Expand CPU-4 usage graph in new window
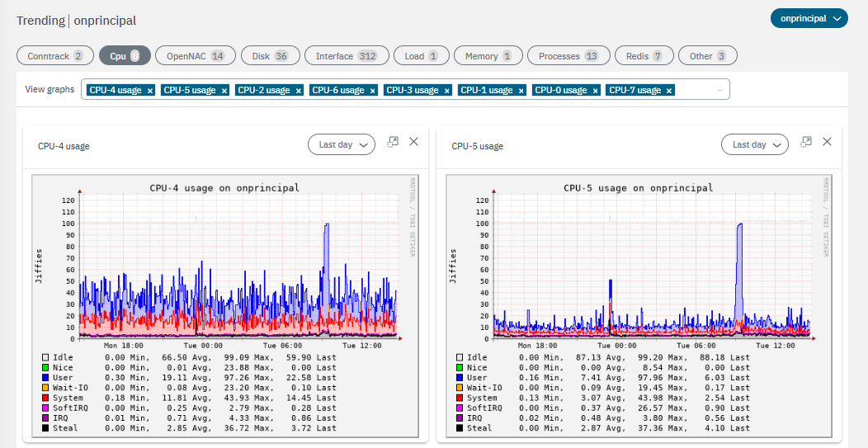 tap(393, 142)
